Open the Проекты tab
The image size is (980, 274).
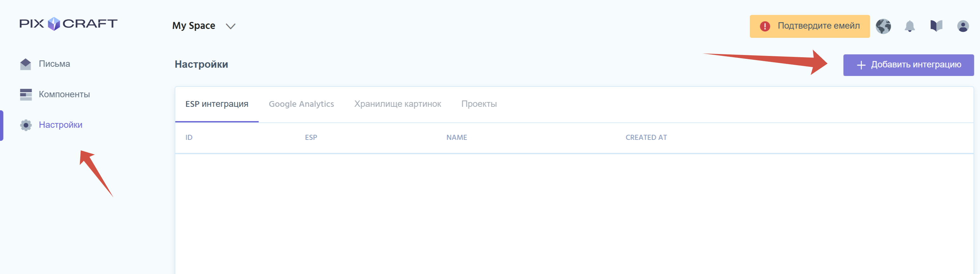pyautogui.click(x=479, y=104)
